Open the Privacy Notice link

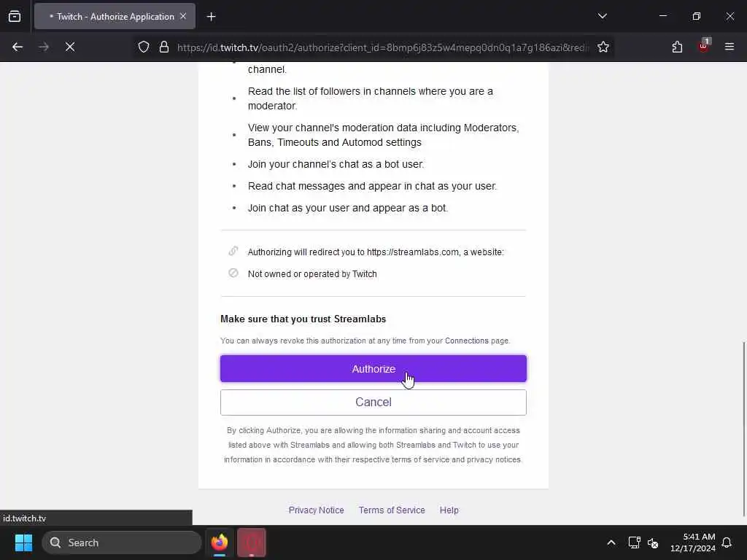tap(317, 510)
